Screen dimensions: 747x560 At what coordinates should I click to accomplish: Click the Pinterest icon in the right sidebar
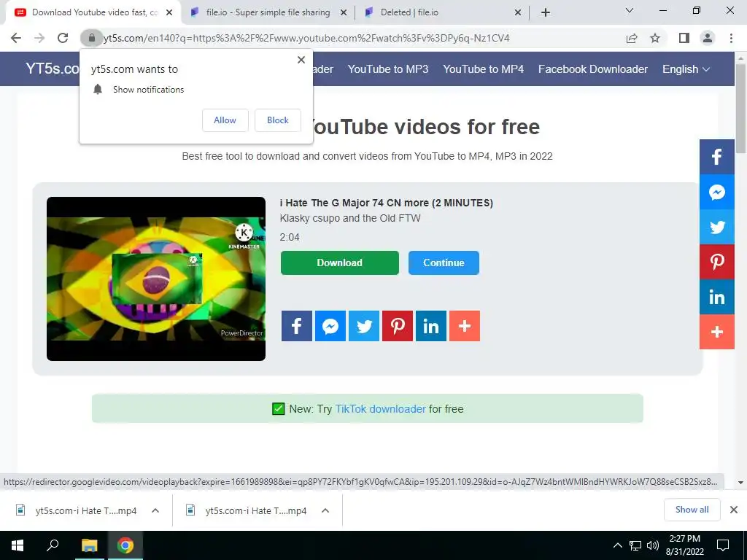coord(717,262)
